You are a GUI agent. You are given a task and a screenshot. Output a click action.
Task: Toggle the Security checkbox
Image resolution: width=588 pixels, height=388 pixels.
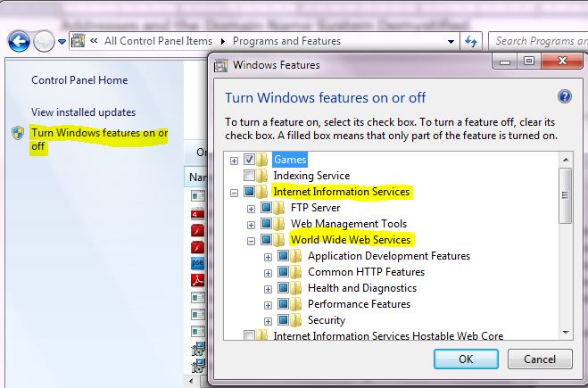point(283,320)
